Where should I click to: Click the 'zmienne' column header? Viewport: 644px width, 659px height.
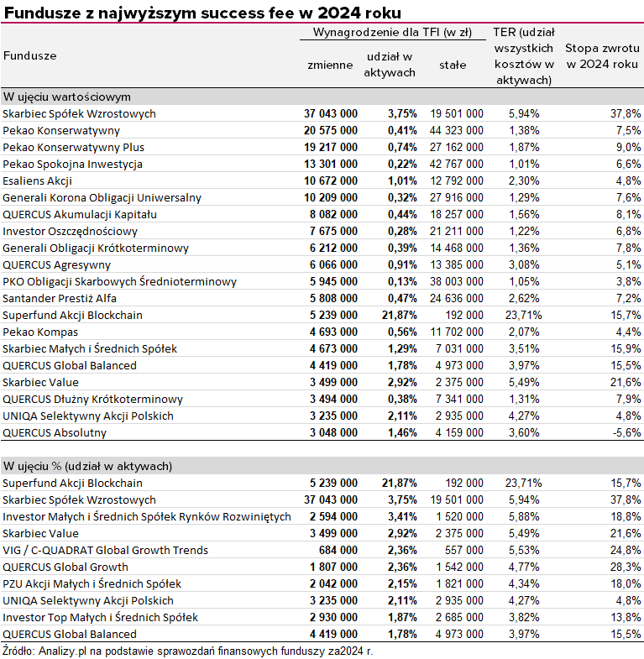tap(330, 65)
